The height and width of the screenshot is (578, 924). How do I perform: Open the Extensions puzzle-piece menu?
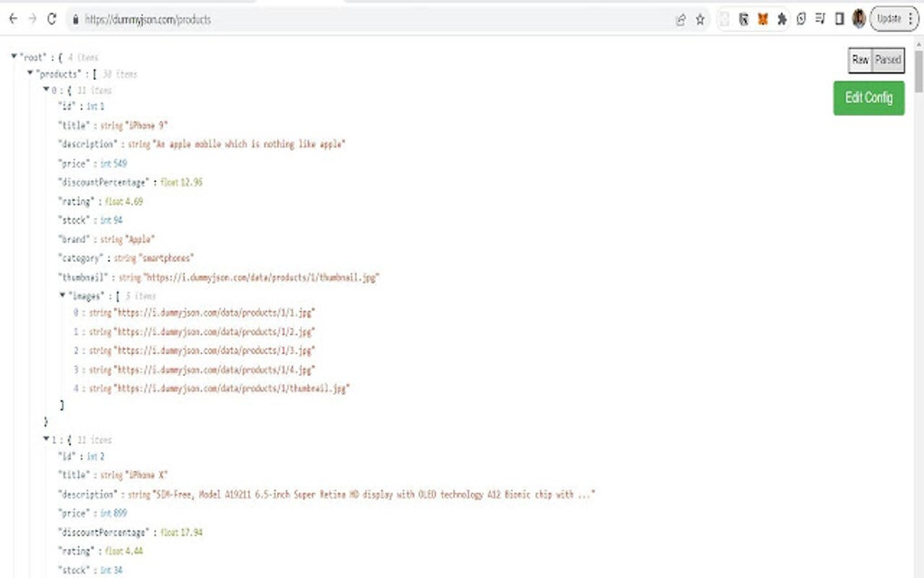pyautogui.click(x=782, y=19)
